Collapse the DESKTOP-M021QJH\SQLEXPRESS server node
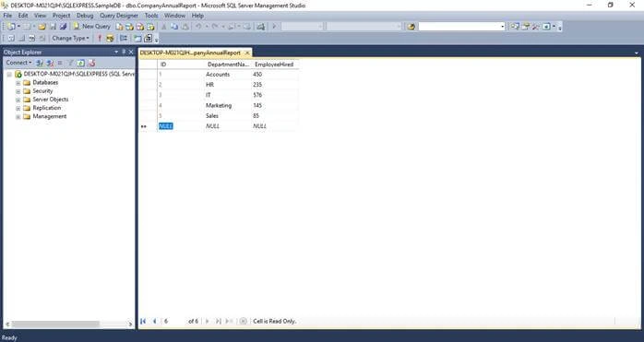 tap(9, 75)
